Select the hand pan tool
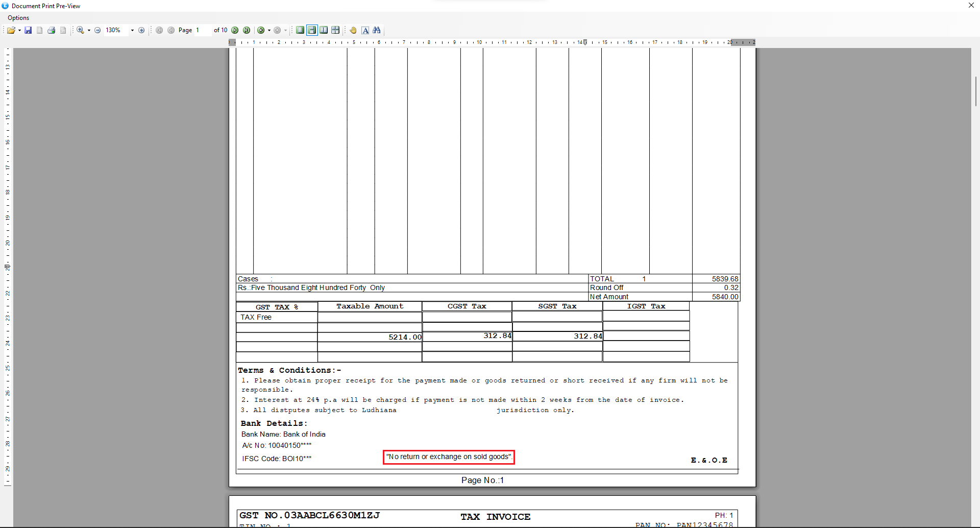The image size is (980, 528). 353,30
